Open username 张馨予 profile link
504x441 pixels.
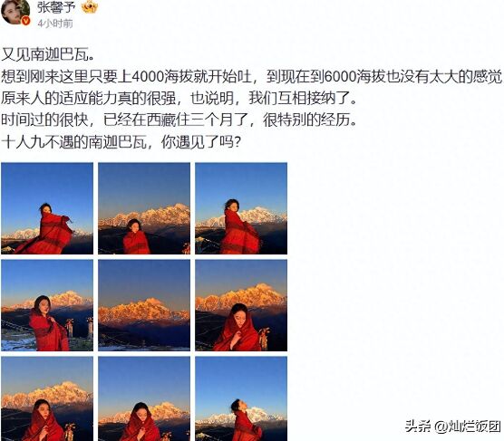(56, 6)
